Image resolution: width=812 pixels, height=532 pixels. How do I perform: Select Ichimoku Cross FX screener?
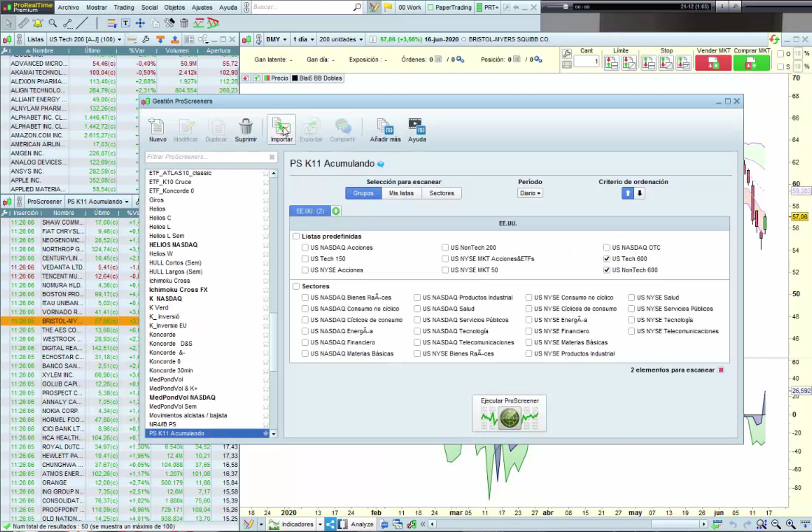coord(178,290)
